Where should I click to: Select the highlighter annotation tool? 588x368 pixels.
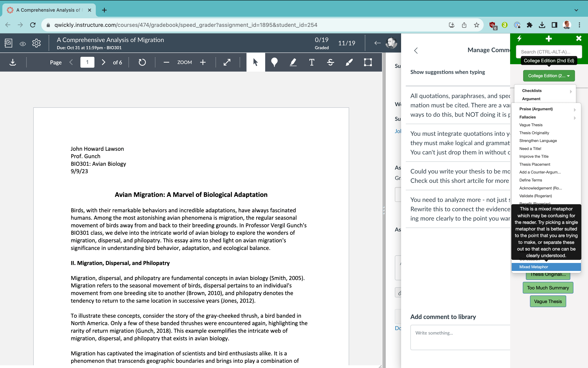pos(293,62)
